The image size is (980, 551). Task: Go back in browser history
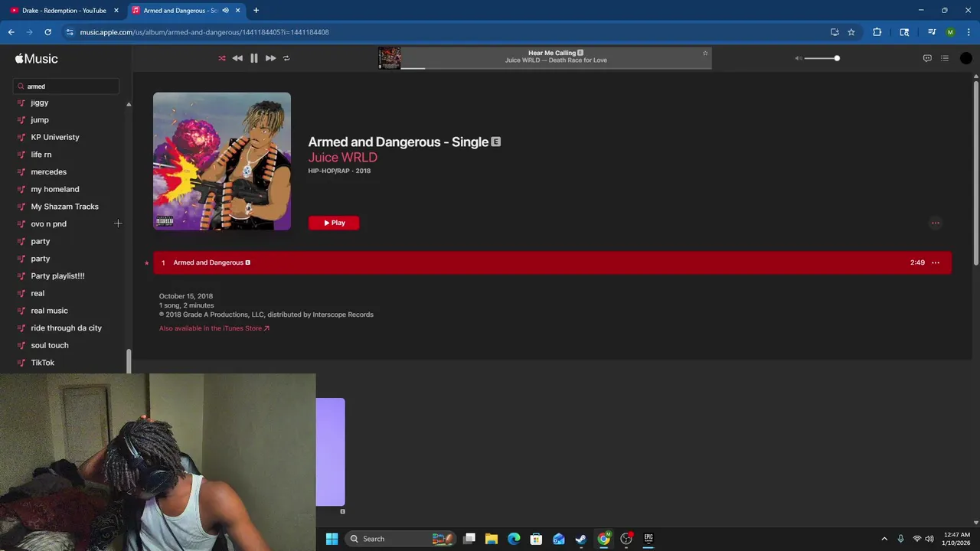pos(11,32)
